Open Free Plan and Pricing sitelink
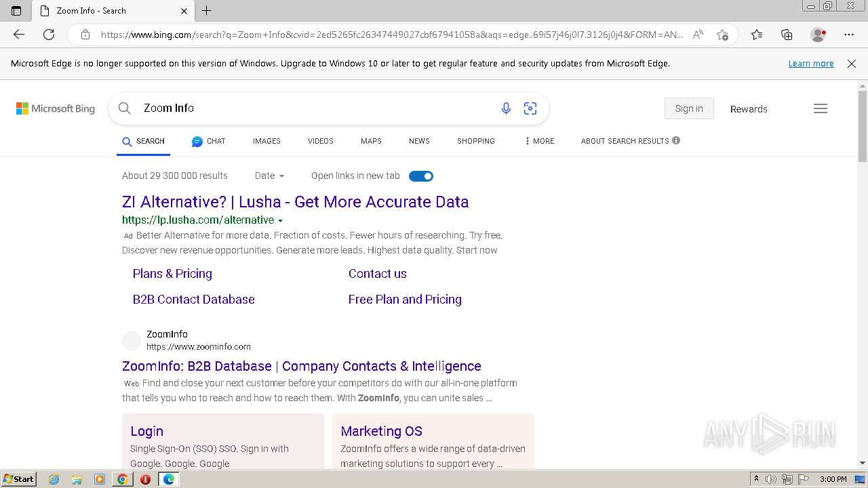Viewport: 868px width, 488px height. tap(405, 300)
